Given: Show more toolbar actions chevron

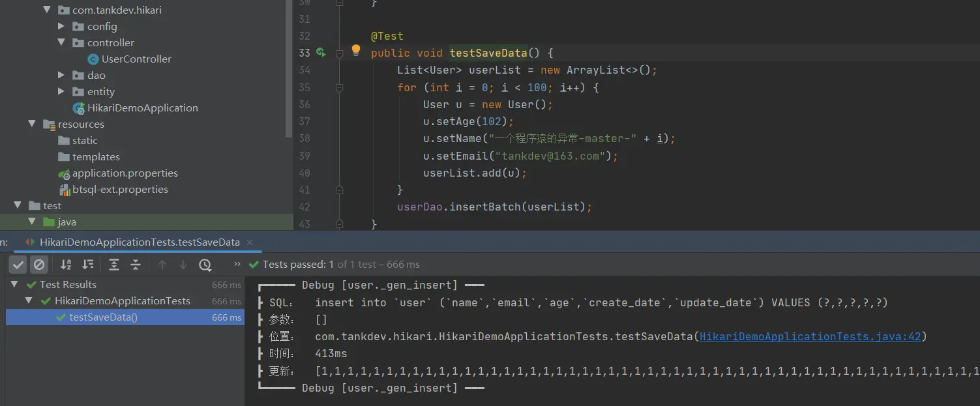Looking at the screenshot, I should click(x=237, y=265).
